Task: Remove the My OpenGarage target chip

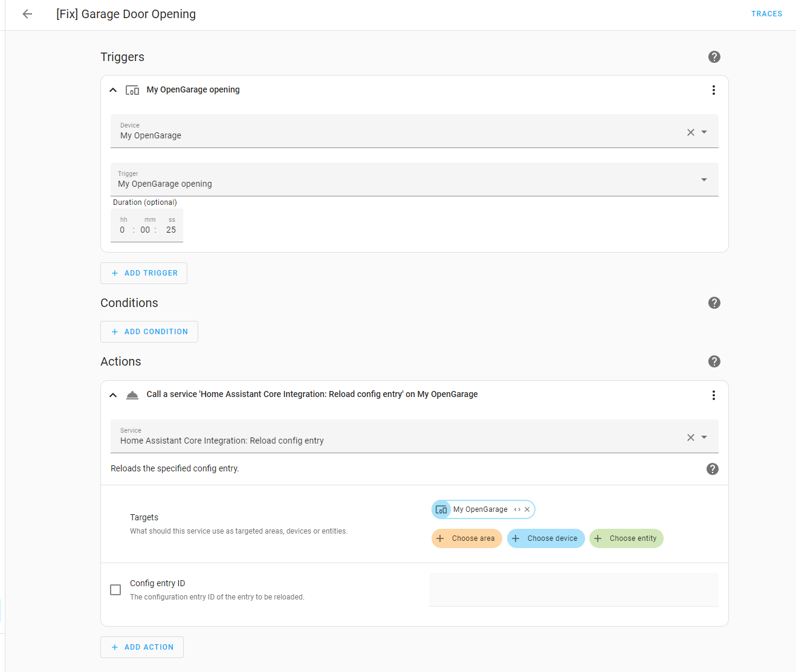Action: 526,509
